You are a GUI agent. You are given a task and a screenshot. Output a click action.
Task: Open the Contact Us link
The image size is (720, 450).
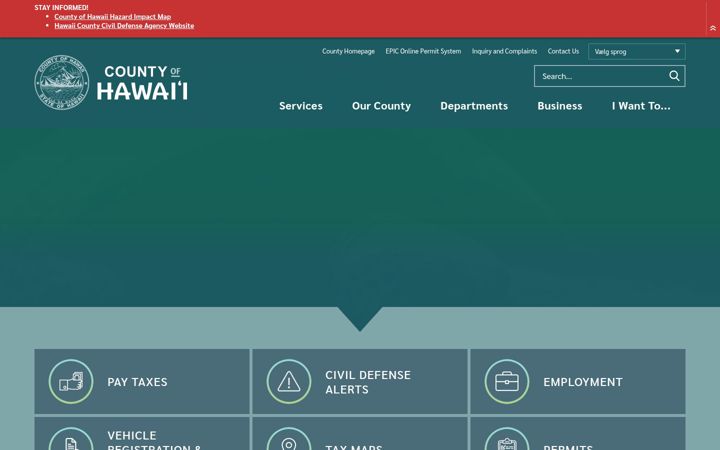pyautogui.click(x=563, y=51)
